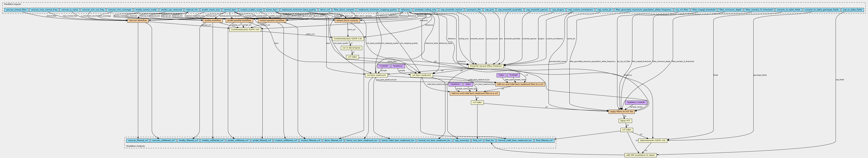Select the varscan_filtered_vcf output
This screenshot has height=158, width=868.
138,140
